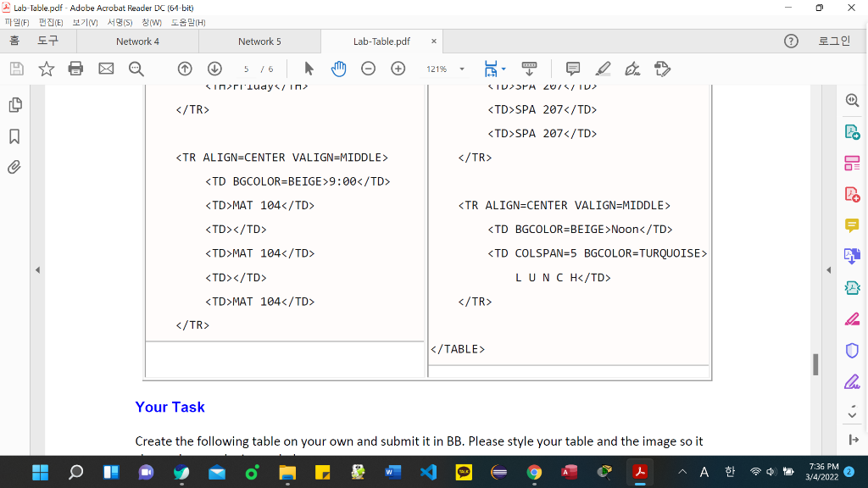Open the Fill and Sign tool in the right pane
This screenshot has width=868, height=488.
click(x=852, y=382)
